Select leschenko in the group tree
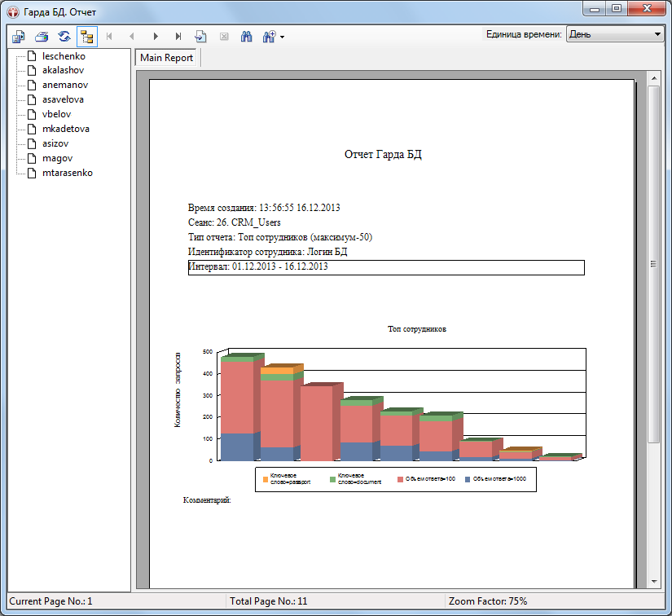The height and width of the screenshot is (616, 672). click(x=64, y=56)
